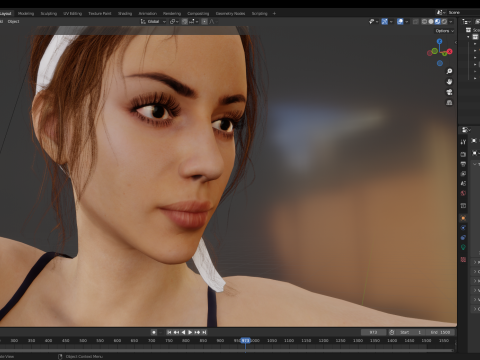Open the overlays options dropdown arrow
This screenshot has width=480, height=360.
(407, 21)
